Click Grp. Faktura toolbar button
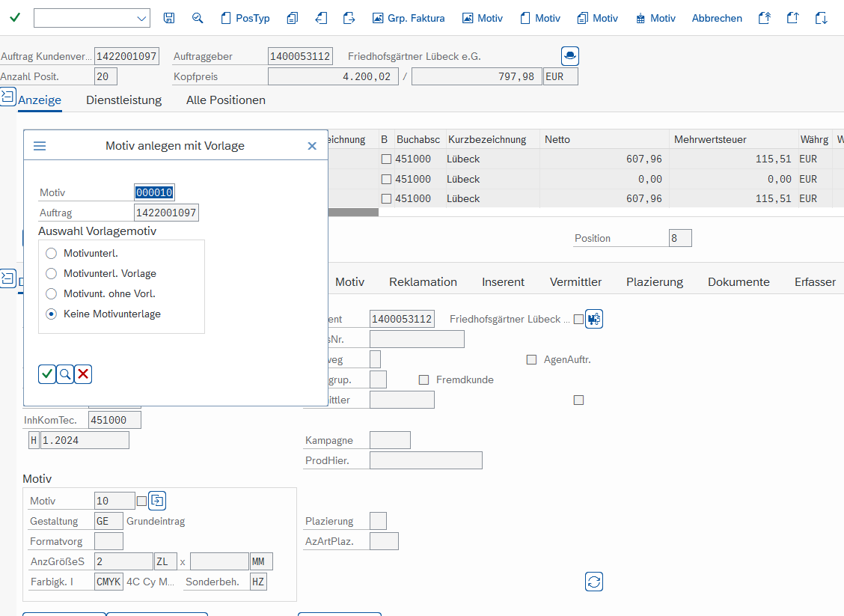This screenshot has height=616, width=844. point(409,18)
